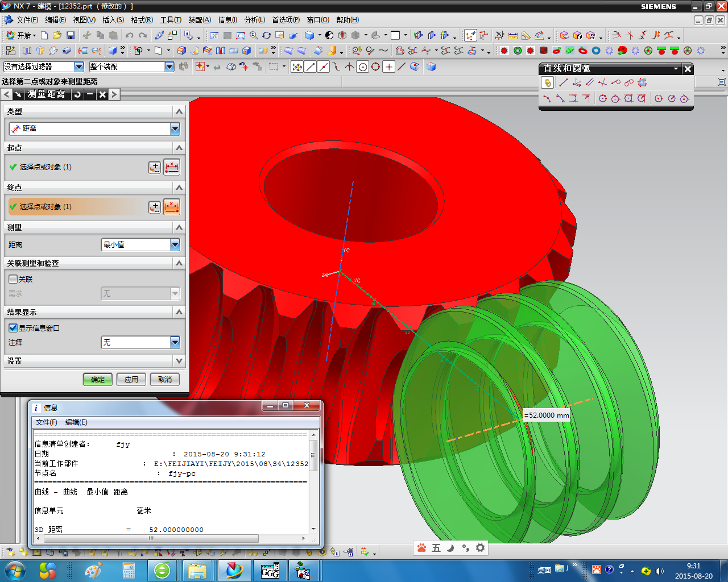Click the Undo arrow in the toolbar

(x=129, y=35)
